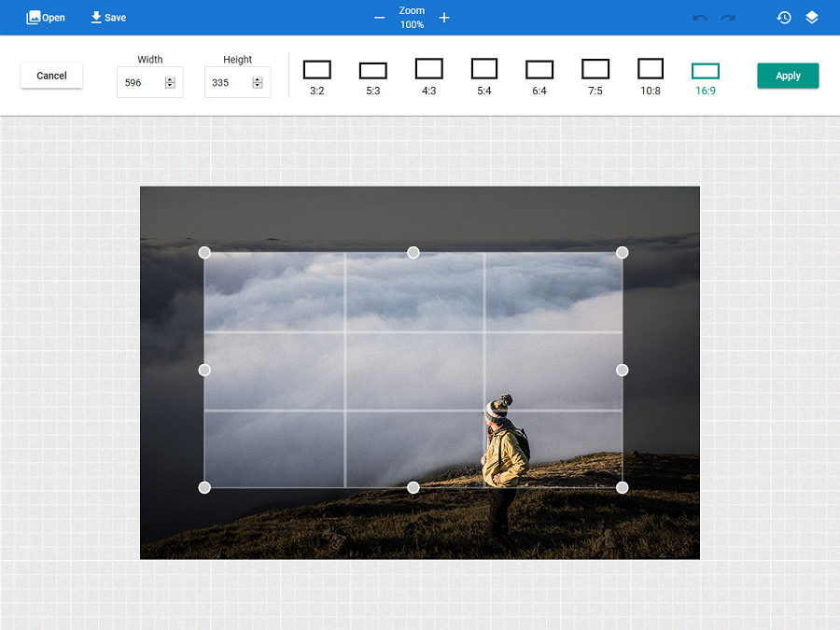Zoom in on the canvas
The width and height of the screenshot is (840, 630).
pos(444,17)
